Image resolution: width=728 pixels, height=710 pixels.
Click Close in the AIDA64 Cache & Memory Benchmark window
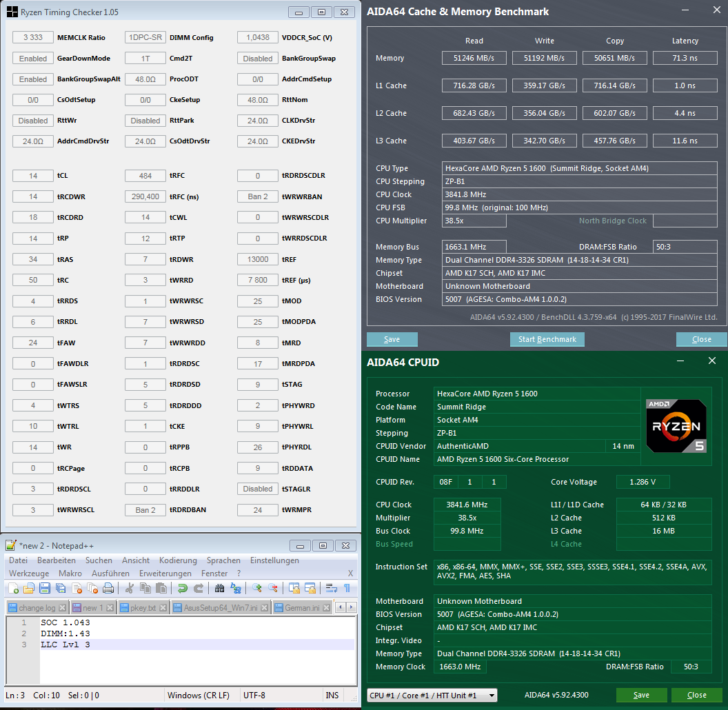pyautogui.click(x=702, y=339)
